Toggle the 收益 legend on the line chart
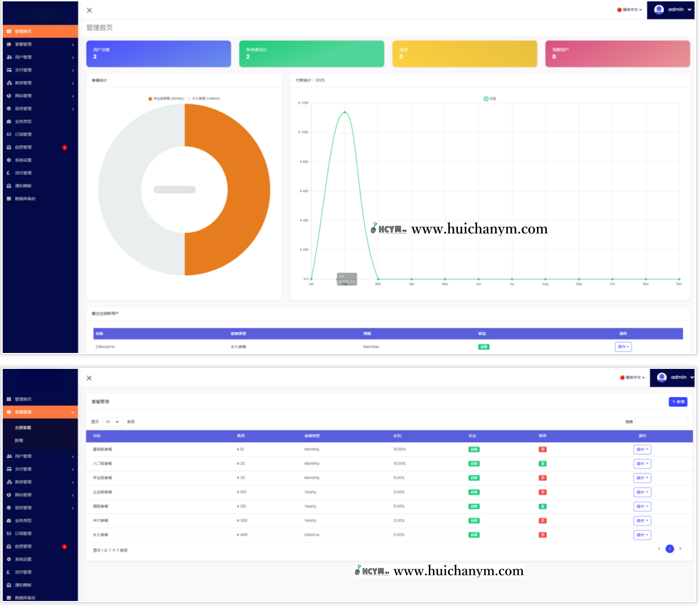 [490, 99]
